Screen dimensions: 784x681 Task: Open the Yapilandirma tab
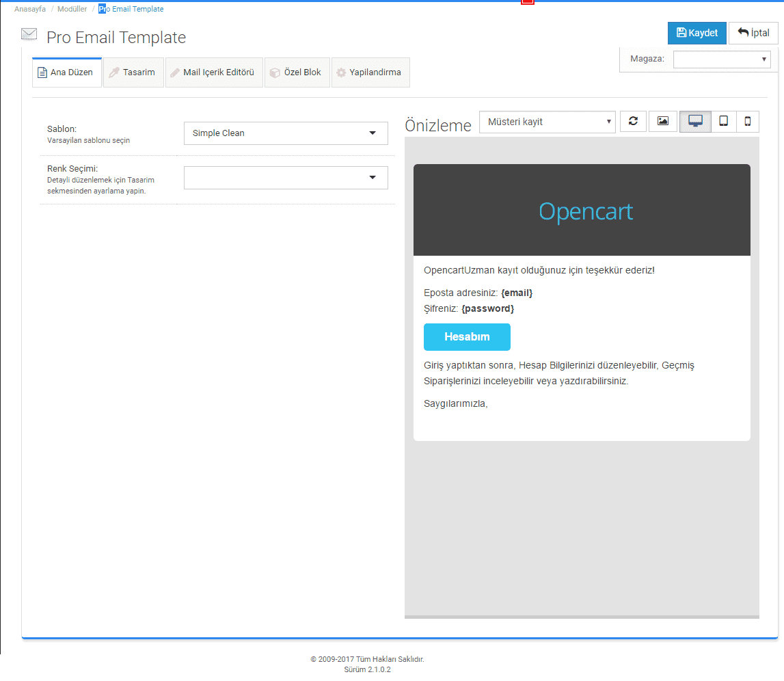tap(370, 72)
